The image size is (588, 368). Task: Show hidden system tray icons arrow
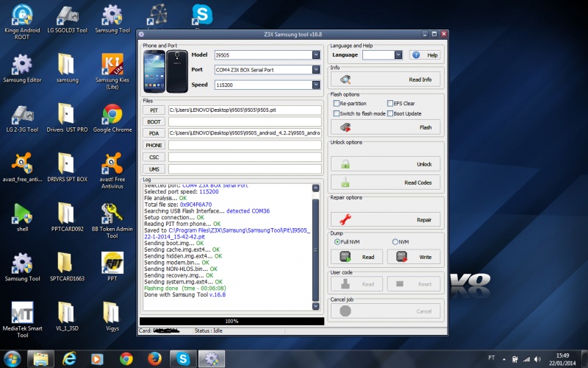tap(504, 359)
